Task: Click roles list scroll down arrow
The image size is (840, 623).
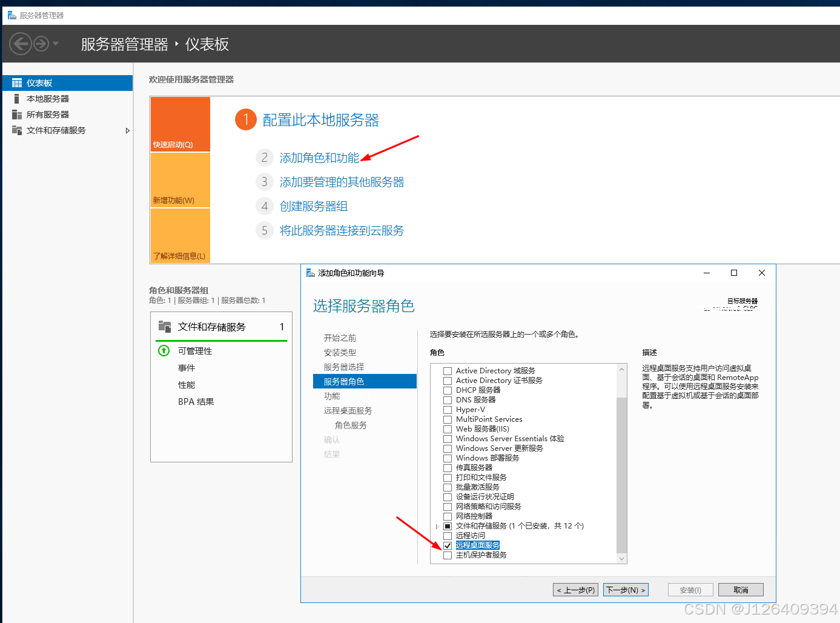Action: click(621, 559)
